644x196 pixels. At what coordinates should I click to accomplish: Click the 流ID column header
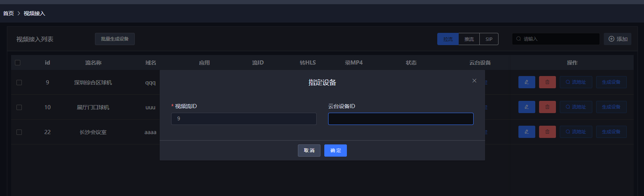click(258, 63)
